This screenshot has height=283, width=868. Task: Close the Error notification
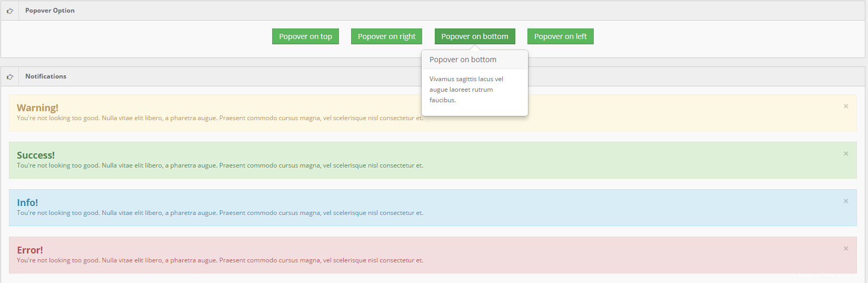846,249
